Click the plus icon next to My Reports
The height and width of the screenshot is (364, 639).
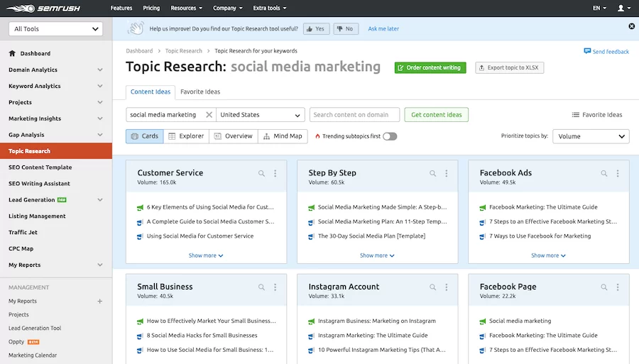pos(100,302)
